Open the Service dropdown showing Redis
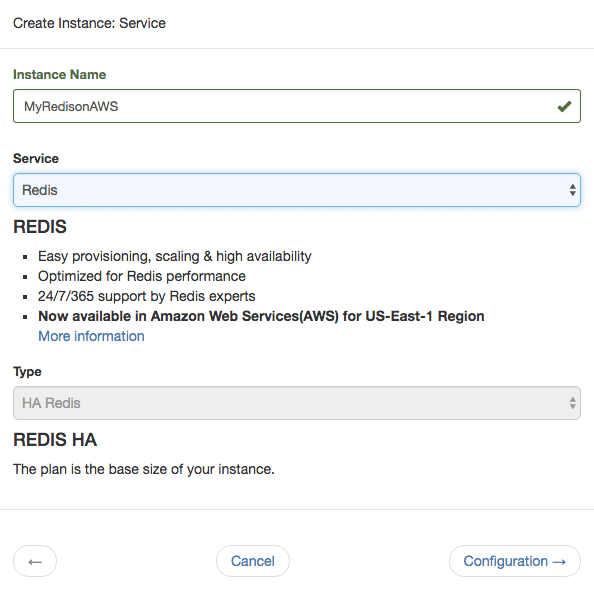Screen dimensions: 594x610 tap(297, 190)
